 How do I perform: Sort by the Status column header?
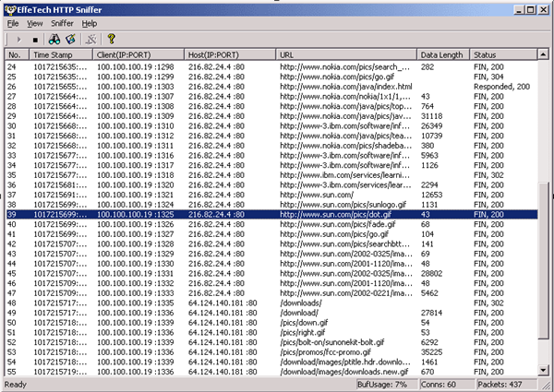point(503,54)
